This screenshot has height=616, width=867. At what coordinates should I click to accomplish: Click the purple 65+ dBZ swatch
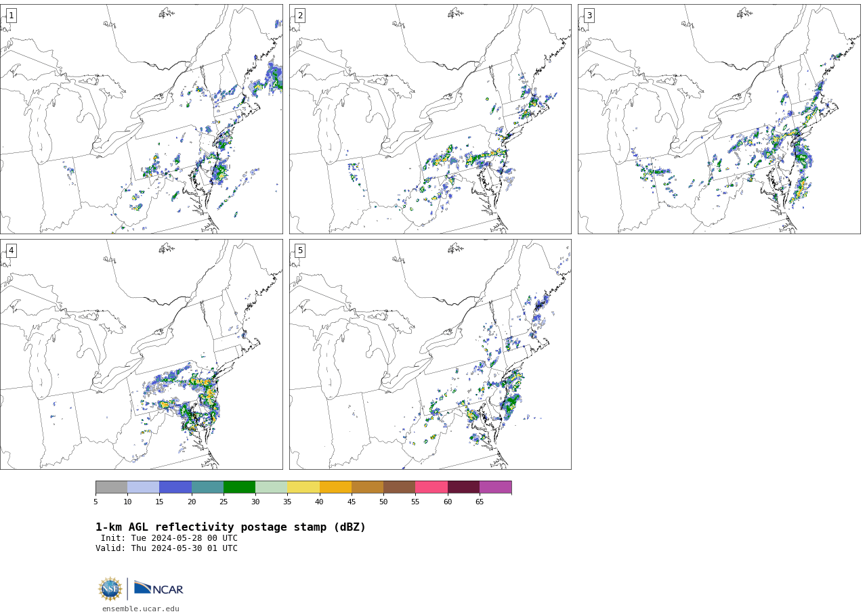(495, 487)
